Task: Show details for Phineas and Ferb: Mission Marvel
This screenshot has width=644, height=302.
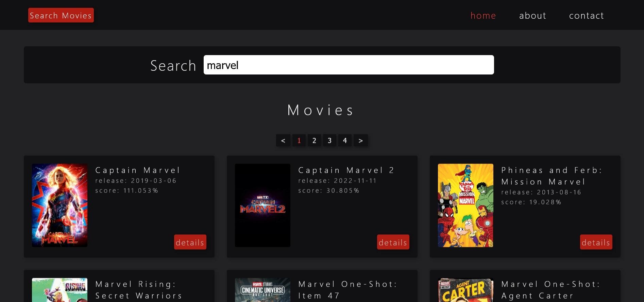Action: [x=596, y=242]
